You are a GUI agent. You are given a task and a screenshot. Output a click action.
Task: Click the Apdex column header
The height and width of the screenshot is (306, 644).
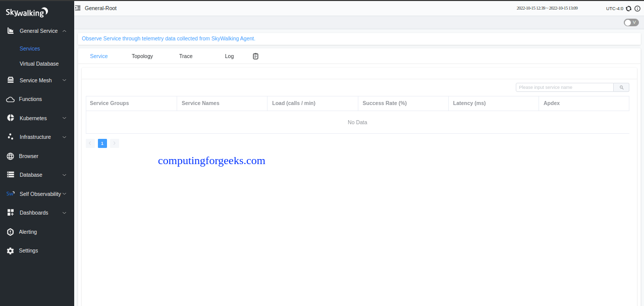click(x=584, y=104)
